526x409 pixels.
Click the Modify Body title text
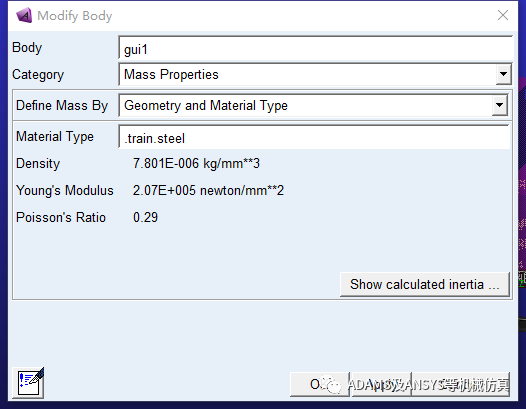[74, 16]
